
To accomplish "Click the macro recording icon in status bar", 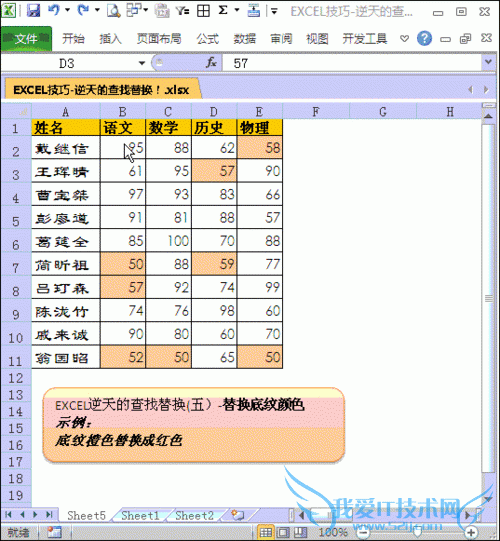I will 55,532.
